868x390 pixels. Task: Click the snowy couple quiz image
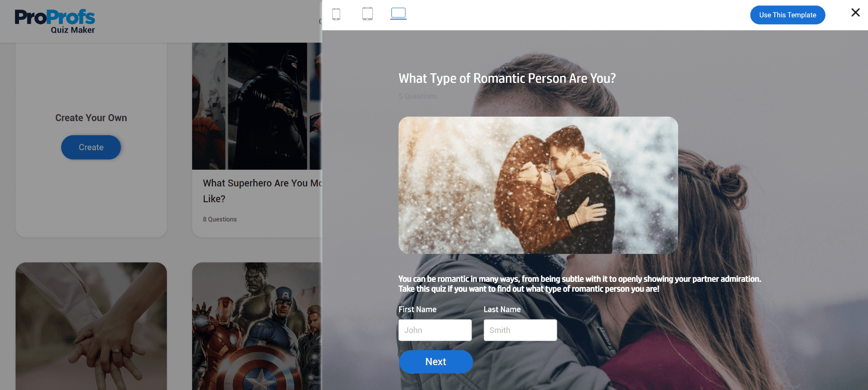pyautogui.click(x=538, y=185)
